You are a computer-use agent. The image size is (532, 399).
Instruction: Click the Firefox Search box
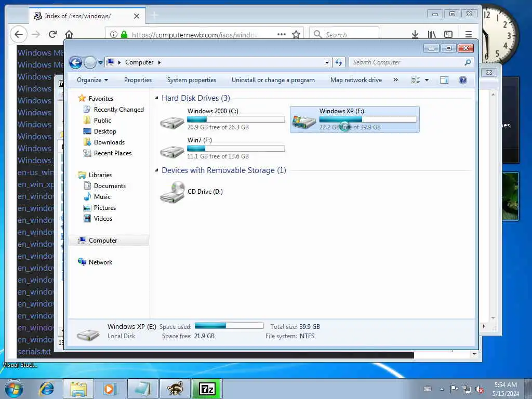coord(344,35)
